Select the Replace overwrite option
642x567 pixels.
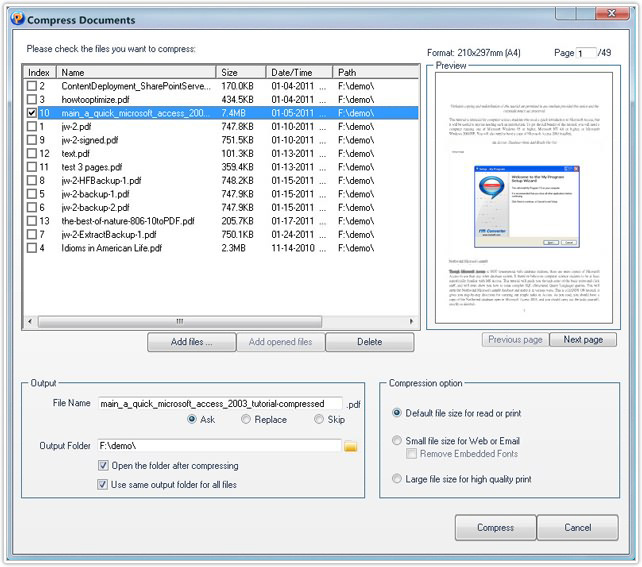tap(246, 419)
